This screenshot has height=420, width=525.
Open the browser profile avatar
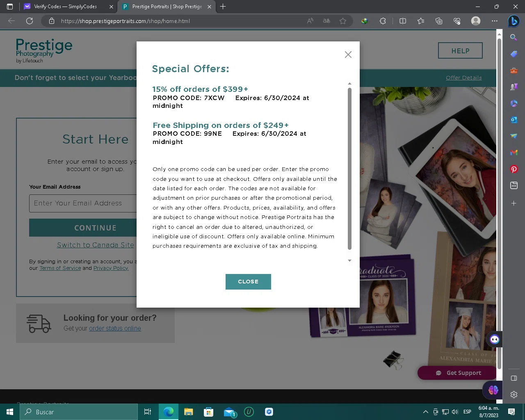point(476,21)
